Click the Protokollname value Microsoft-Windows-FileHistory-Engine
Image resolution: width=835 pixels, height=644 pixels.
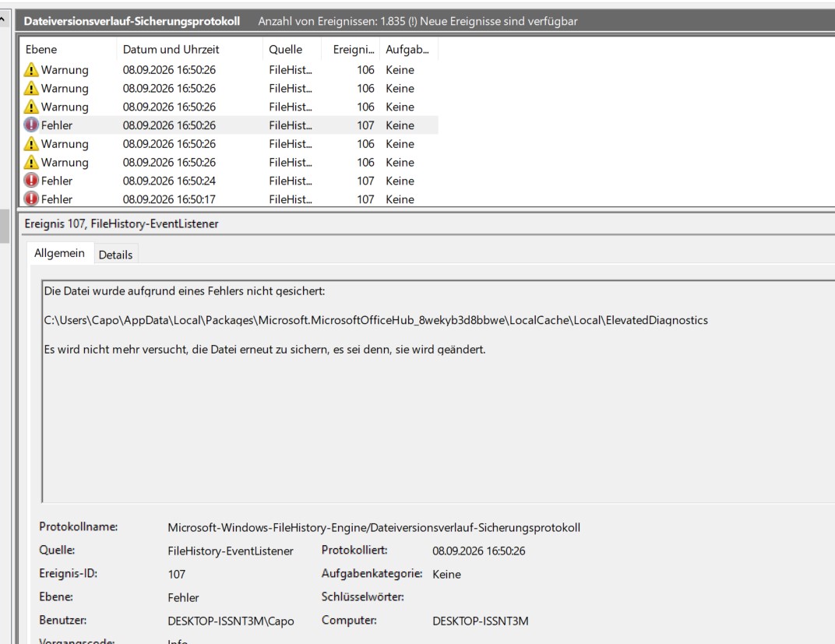[x=374, y=527]
